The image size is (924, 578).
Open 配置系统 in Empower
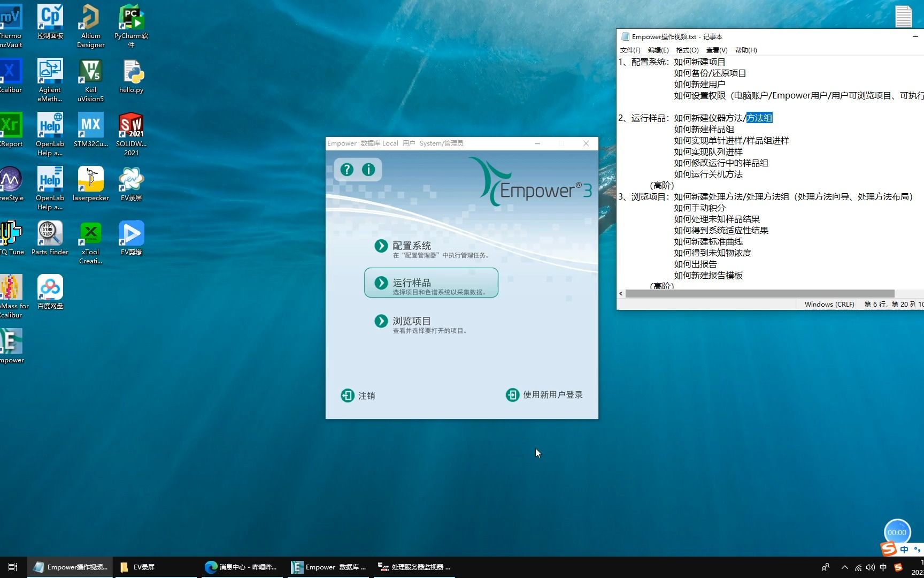(x=432, y=249)
